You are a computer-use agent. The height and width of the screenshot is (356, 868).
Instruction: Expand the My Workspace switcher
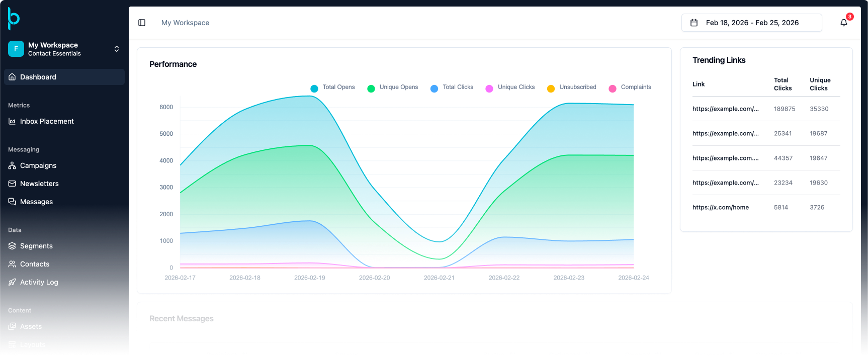(117, 49)
